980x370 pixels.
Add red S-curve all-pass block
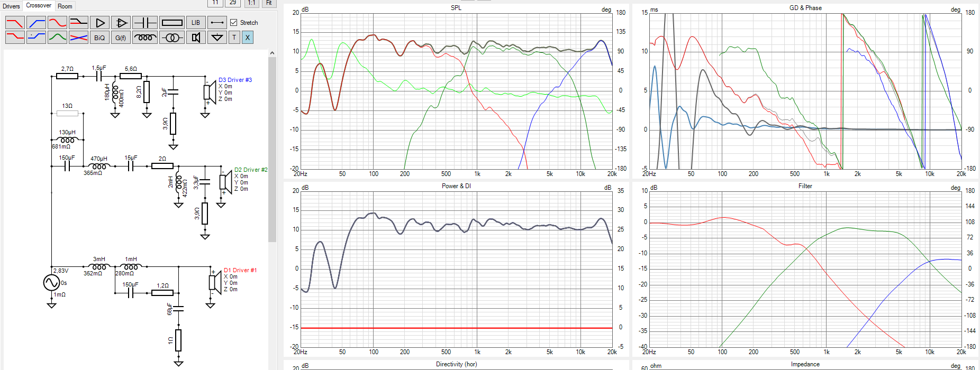pos(57,23)
